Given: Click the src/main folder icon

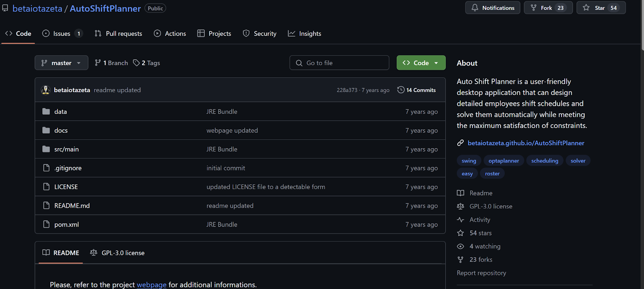Looking at the screenshot, I should point(46,149).
